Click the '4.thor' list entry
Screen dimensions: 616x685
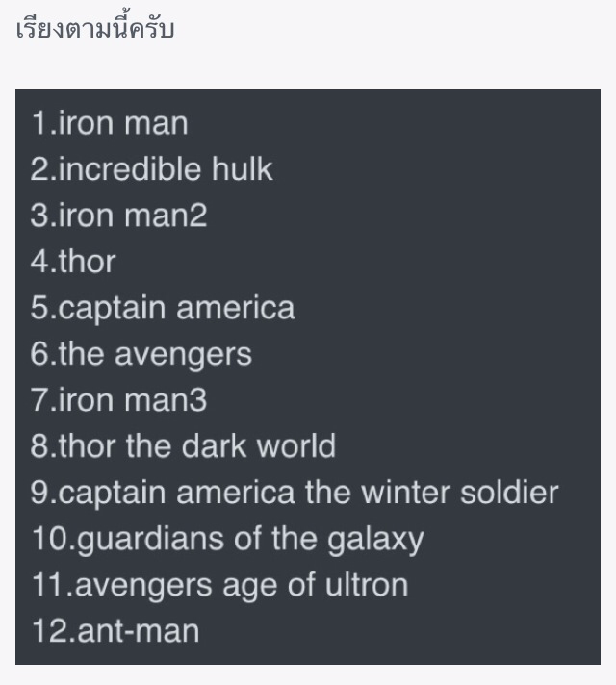pos(73,262)
